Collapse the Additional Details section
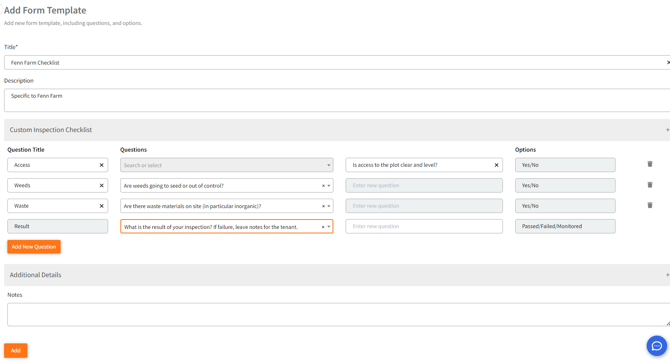Viewport: 670px width, 363px height. [x=667, y=275]
